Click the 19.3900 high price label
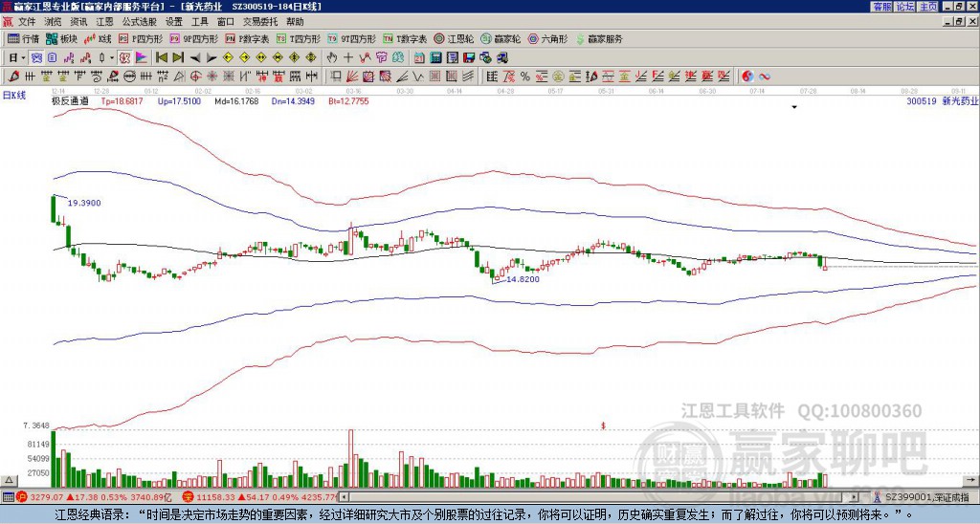The height and width of the screenshot is (524, 980). [x=84, y=203]
